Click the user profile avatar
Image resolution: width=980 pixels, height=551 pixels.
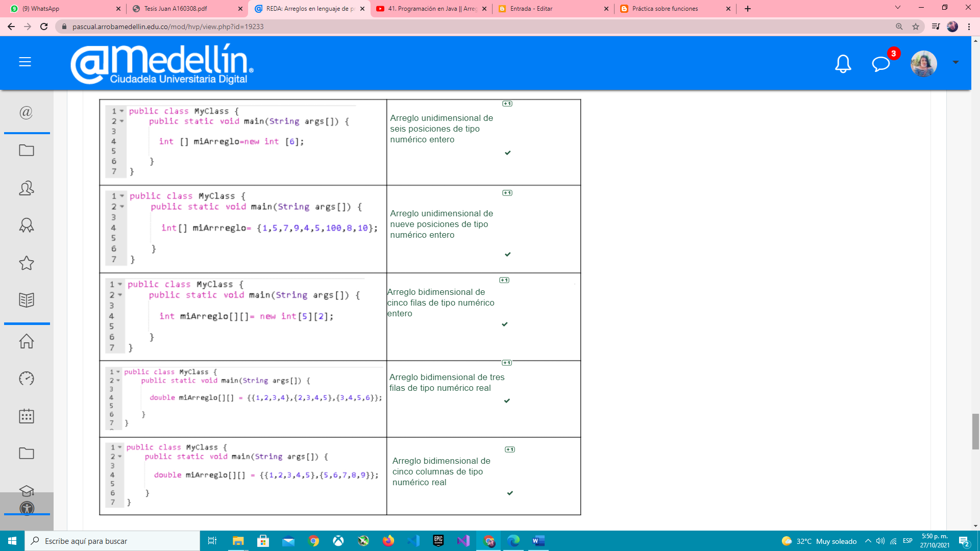click(x=923, y=64)
